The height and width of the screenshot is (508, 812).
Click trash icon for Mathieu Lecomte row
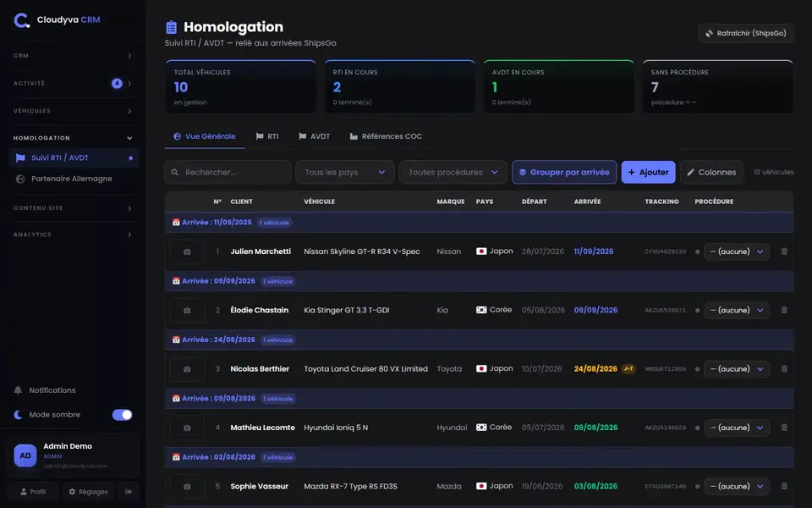[x=784, y=428]
